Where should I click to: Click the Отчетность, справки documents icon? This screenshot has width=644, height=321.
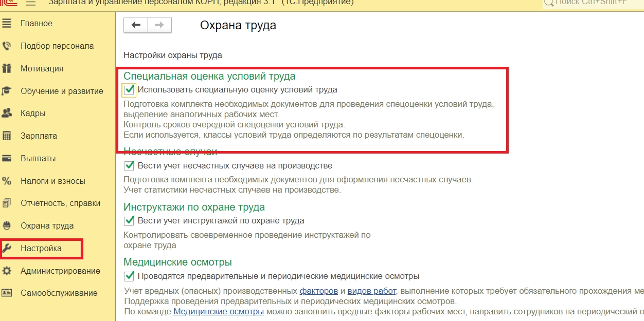click(7, 203)
